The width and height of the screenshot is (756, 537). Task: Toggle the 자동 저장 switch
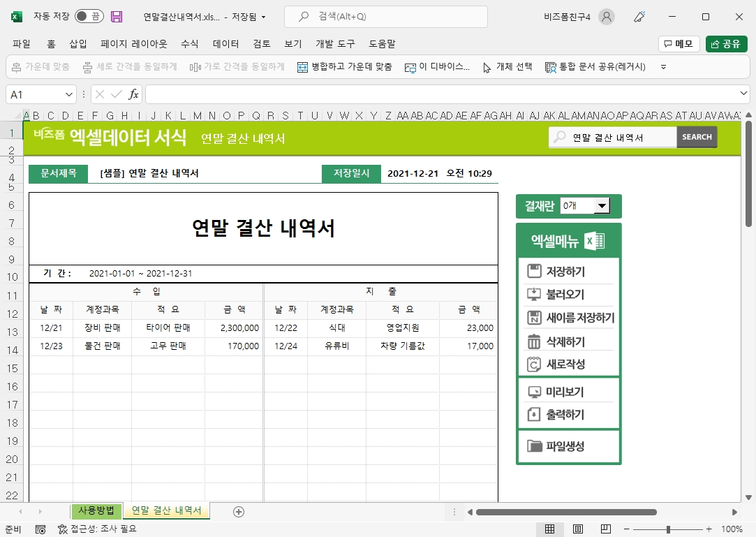coord(89,16)
